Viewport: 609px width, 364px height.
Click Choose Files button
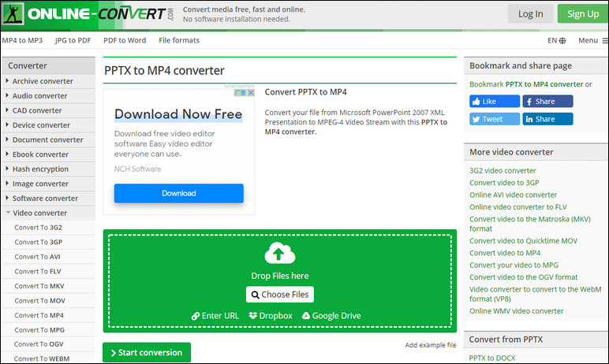(x=279, y=295)
